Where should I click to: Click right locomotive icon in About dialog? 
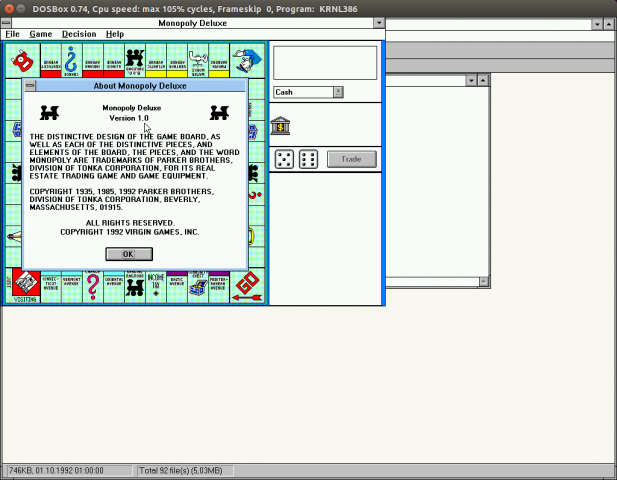[219, 113]
